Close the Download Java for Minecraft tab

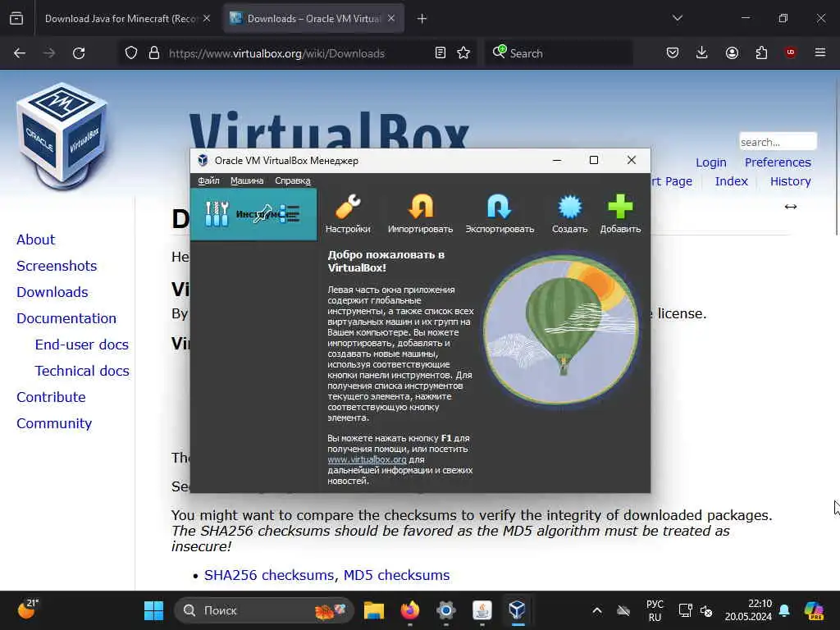click(x=207, y=19)
